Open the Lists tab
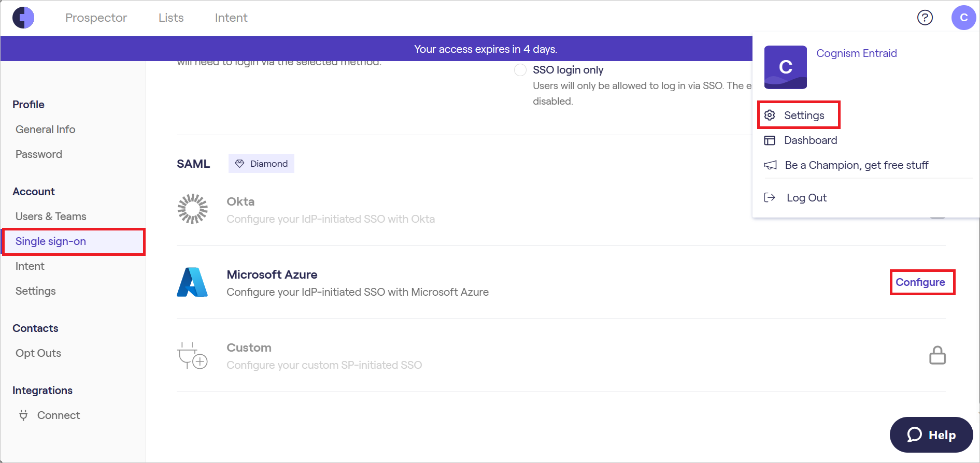Screen dimensions: 980x463 point(171,18)
